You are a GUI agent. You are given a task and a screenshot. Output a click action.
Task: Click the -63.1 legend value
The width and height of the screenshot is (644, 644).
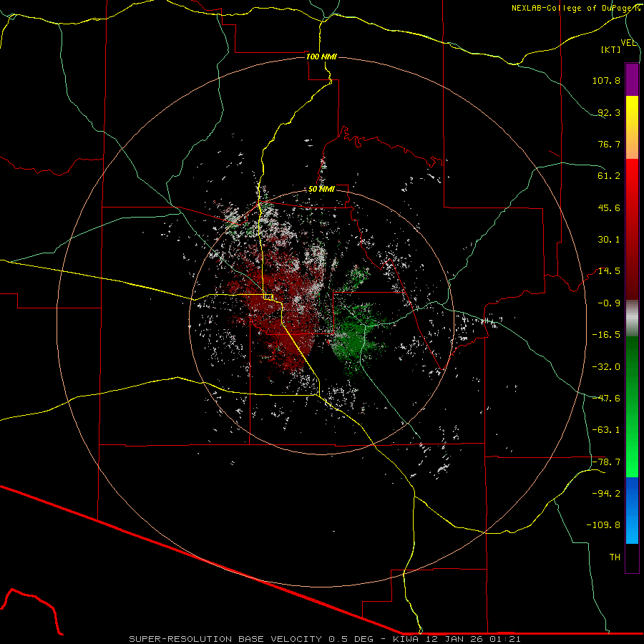[606, 430]
